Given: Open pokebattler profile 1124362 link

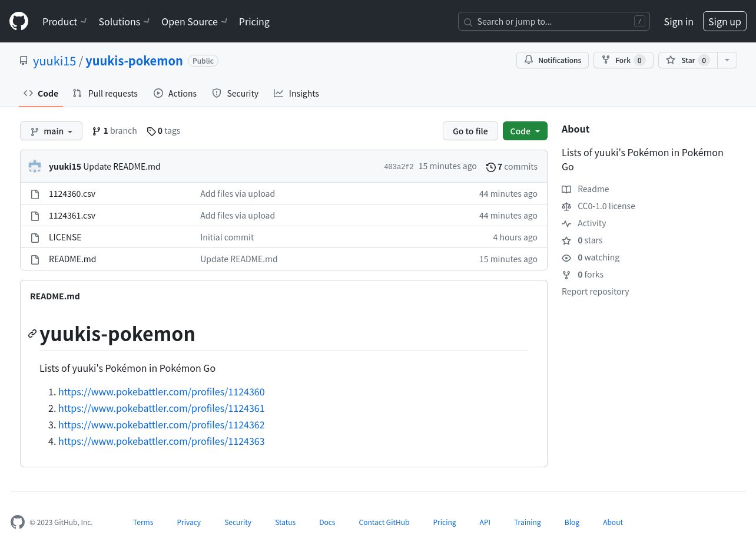Looking at the screenshot, I should (x=161, y=425).
